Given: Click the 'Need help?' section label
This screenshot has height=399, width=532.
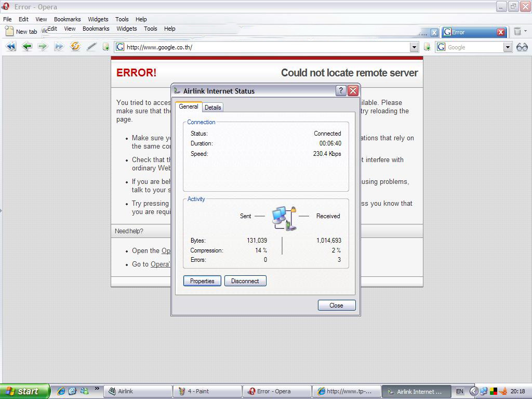Looking at the screenshot, I should tap(129, 231).
